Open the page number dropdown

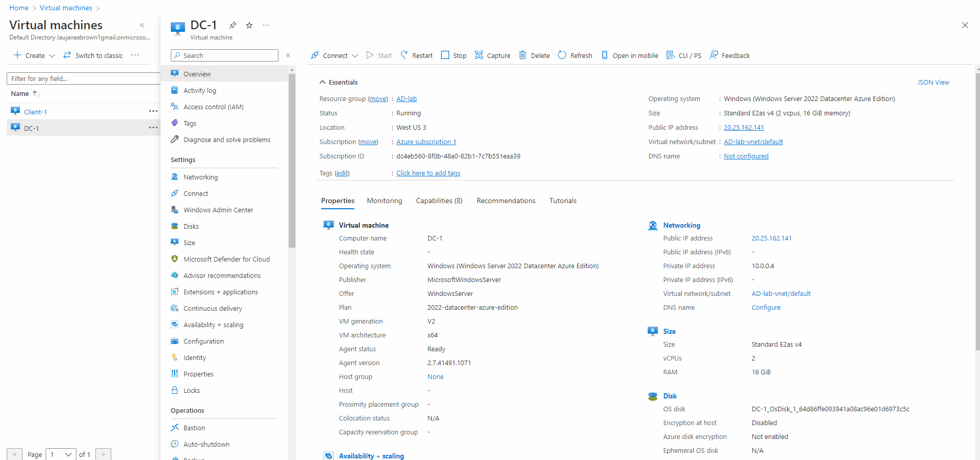pos(61,454)
